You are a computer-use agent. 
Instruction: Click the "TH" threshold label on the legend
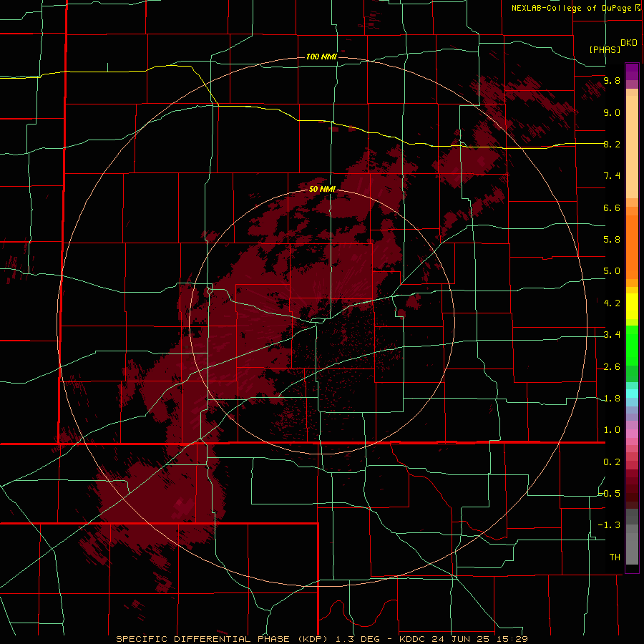615,557
